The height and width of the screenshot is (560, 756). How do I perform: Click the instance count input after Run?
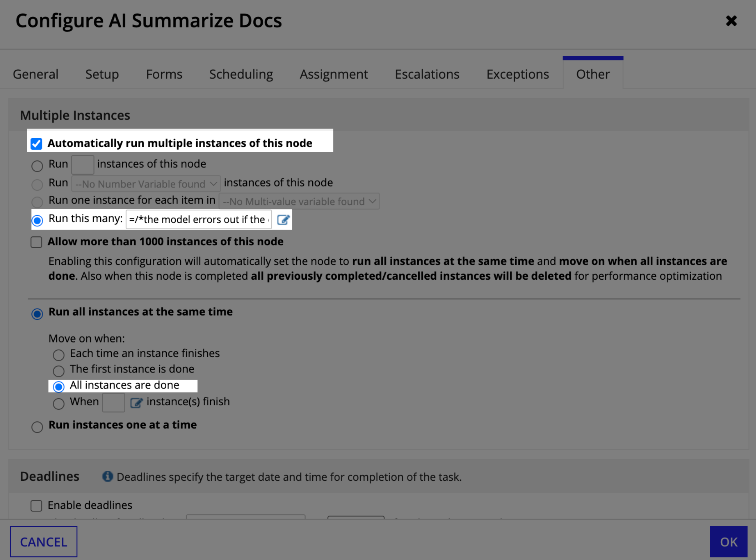click(83, 165)
